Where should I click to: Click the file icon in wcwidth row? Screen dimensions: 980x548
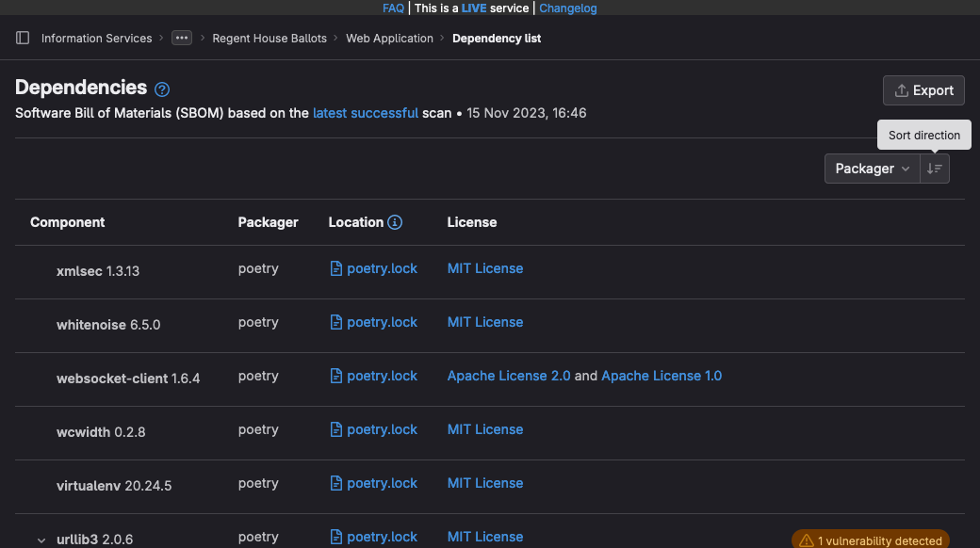[336, 429]
